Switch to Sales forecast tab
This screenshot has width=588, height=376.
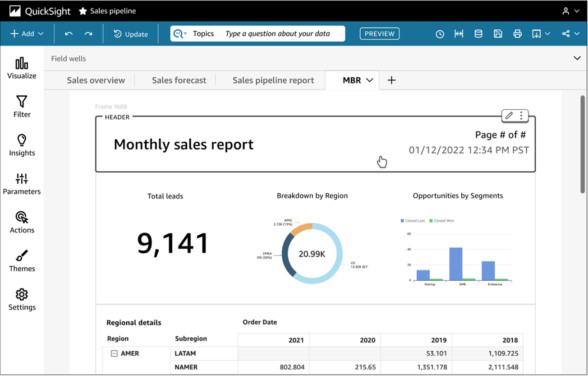[x=179, y=80]
